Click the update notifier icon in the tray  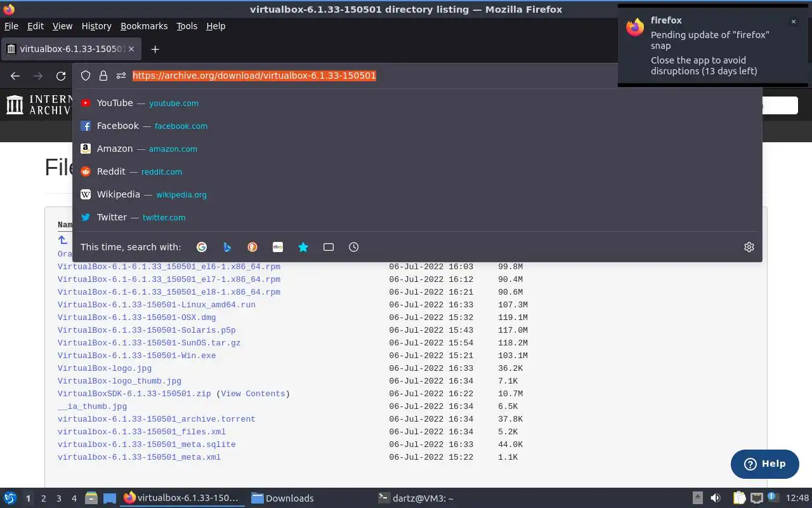pyautogui.click(x=773, y=498)
